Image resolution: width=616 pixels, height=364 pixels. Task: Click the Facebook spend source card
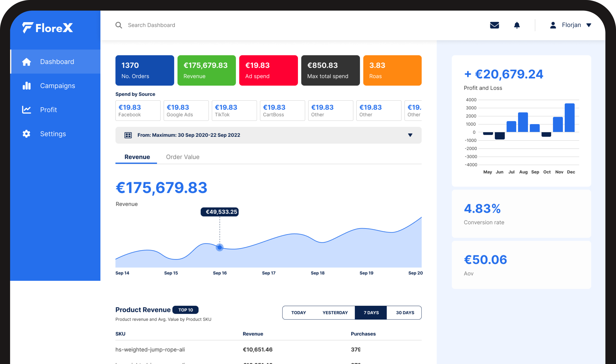138,111
